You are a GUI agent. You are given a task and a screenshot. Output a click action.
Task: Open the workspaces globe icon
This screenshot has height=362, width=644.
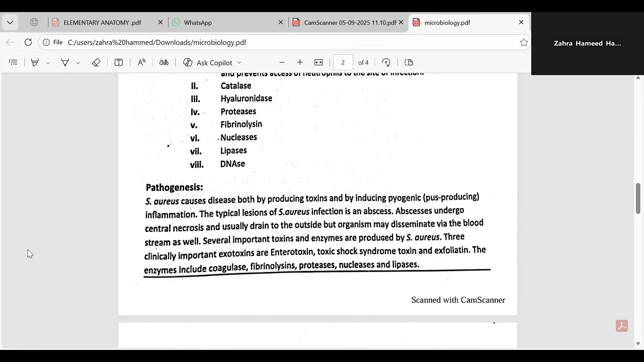point(34,22)
